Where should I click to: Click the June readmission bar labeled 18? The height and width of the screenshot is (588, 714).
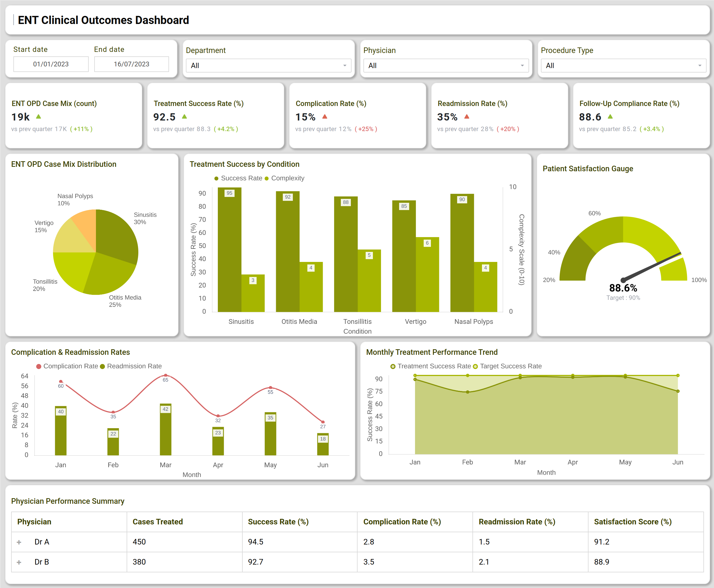323,444
